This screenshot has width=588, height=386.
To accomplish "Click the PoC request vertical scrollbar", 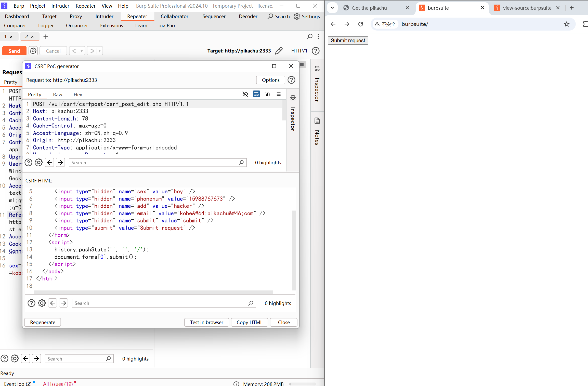I will pyautogui.click(x=284, y=110).
